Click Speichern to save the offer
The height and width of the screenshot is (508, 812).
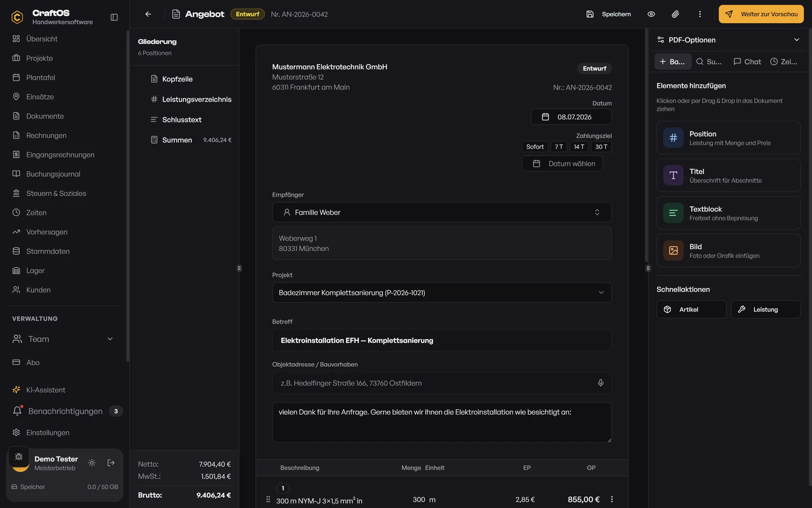(x=608, y=14)
